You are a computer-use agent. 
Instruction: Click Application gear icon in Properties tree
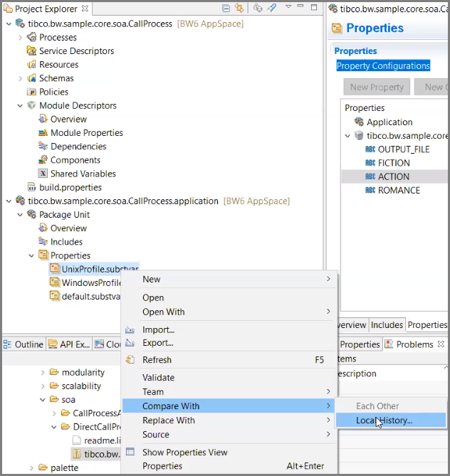click(359, 122)
